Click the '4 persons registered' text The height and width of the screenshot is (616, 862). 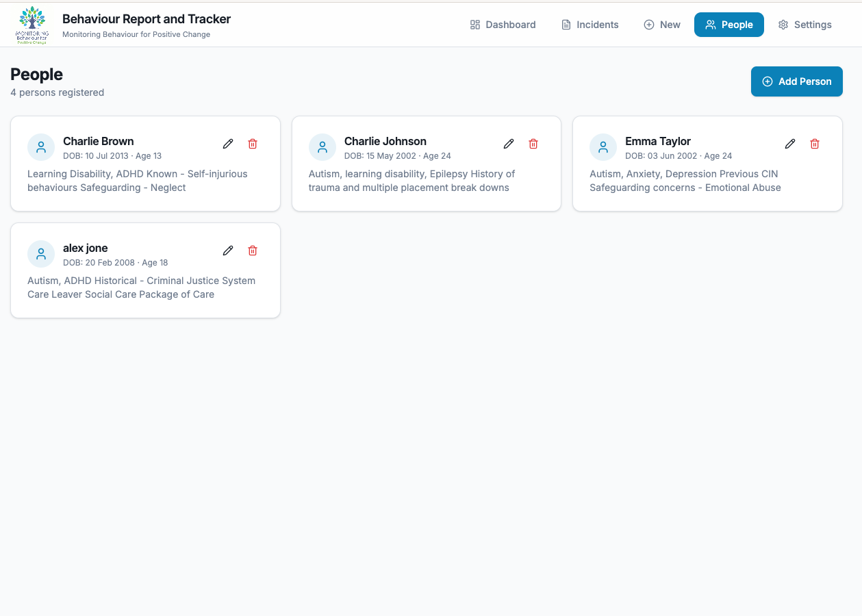(x=58, y=92)
